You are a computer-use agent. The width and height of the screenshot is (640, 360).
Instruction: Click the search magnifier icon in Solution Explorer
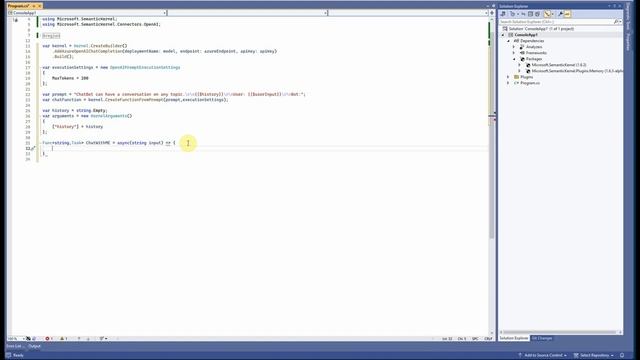pyautogui.click(x=616, y=22)
